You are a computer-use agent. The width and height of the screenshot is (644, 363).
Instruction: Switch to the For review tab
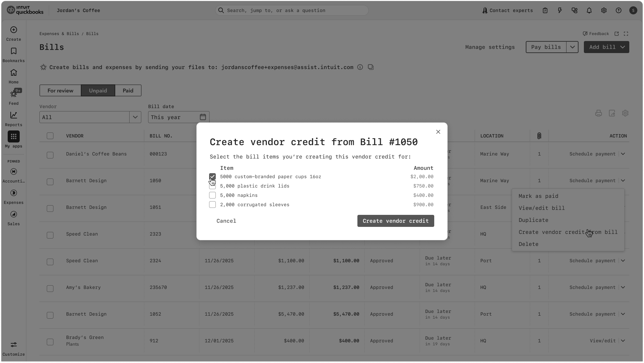tap(60, 90)
